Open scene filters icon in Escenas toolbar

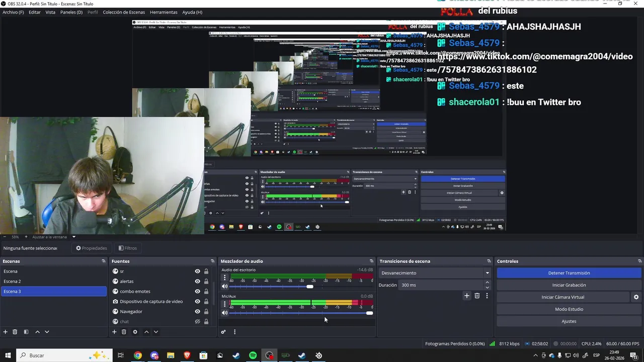(x=26, y=332)
